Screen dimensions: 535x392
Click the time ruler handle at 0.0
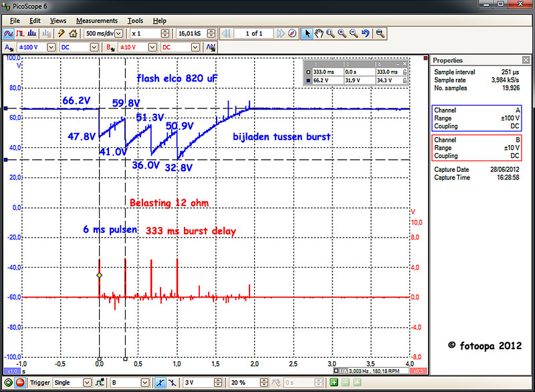(99, 359)
